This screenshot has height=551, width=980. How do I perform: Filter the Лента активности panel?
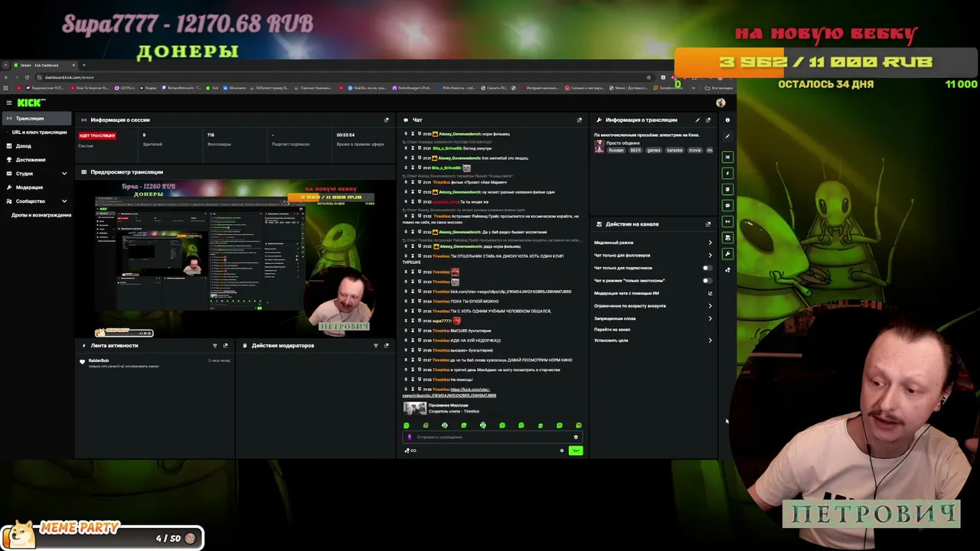point(215,346)
